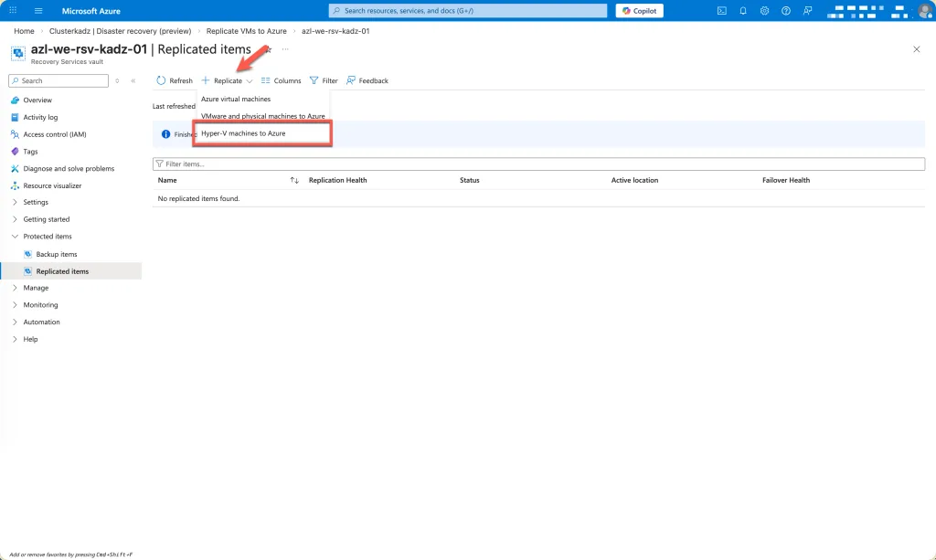Collapse the sidebar with double-chevron icon
The width and height of the screenshot is (936, 560).
(x=133, y=80)
